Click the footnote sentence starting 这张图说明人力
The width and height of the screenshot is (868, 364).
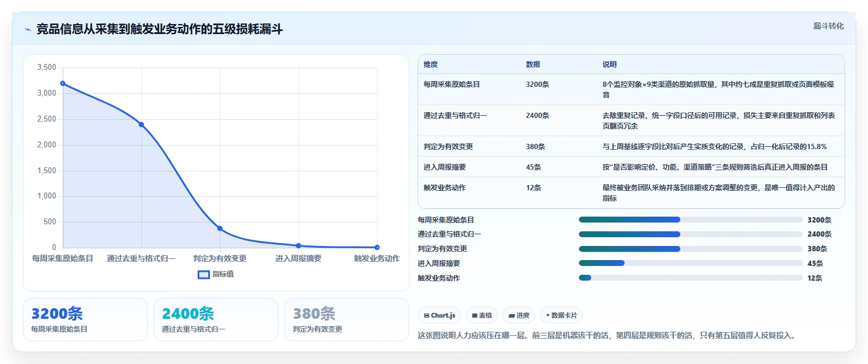click(606, 336)
